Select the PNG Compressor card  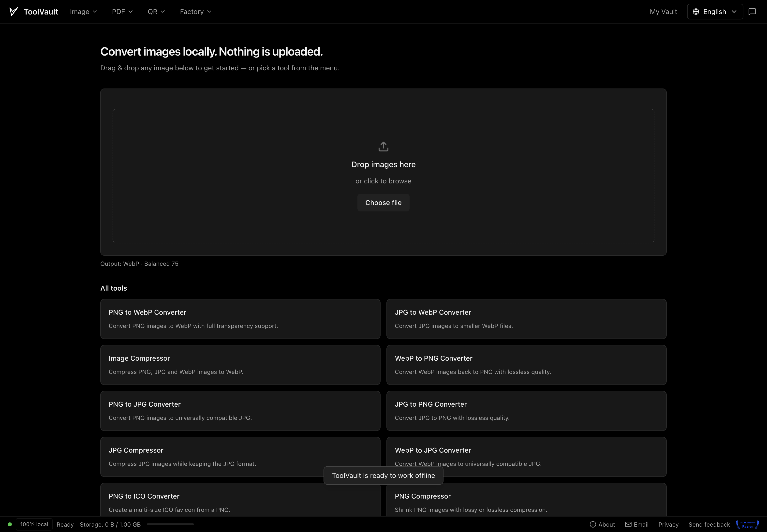(x=526, y=500)
